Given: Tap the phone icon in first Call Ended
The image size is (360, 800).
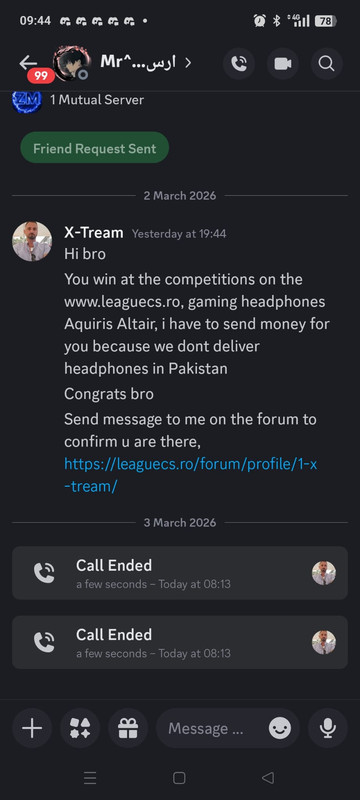Looking at the screenshot, I should pyautogui.click(x=44, y=572).
